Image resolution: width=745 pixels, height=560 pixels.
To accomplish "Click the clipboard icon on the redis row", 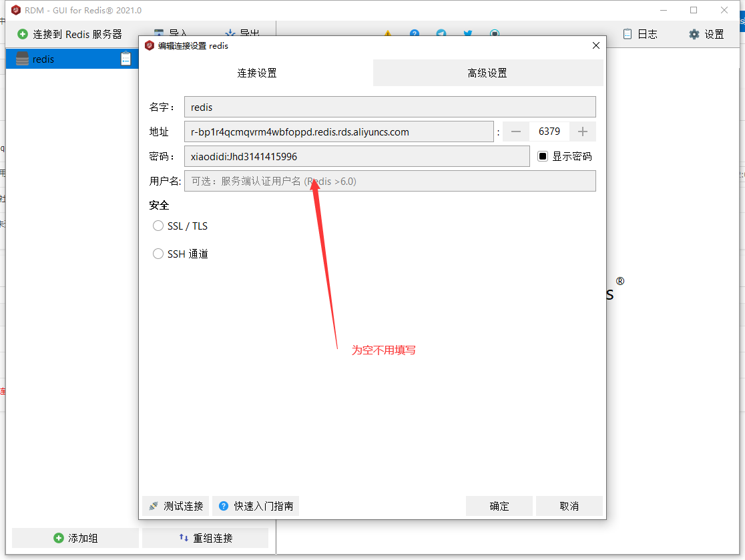I will pyautogui.click(x=126, y=59).
